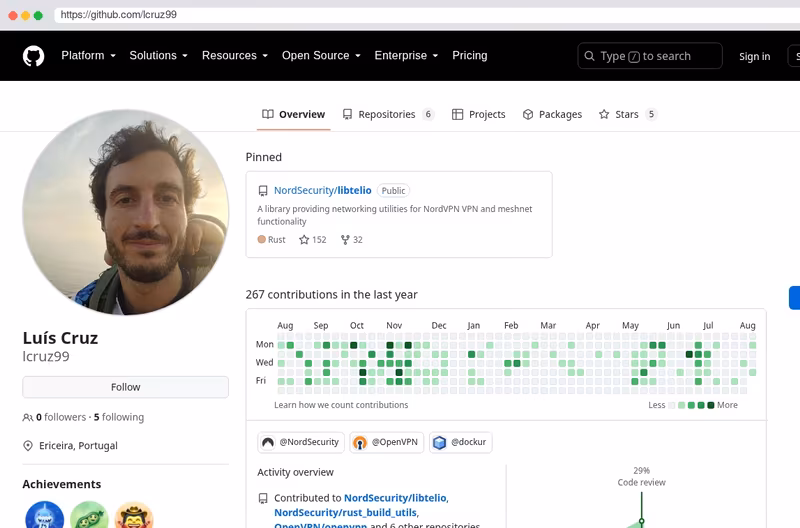Click the 29% Code review label
The width and height of the screenshot is (800, 528).
pos(641,476)
